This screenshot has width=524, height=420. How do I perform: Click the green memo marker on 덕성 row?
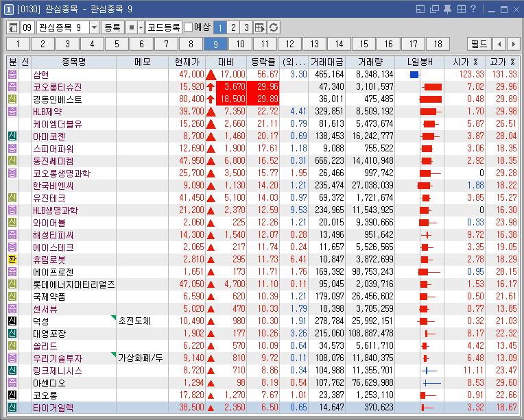pos(114,317)
